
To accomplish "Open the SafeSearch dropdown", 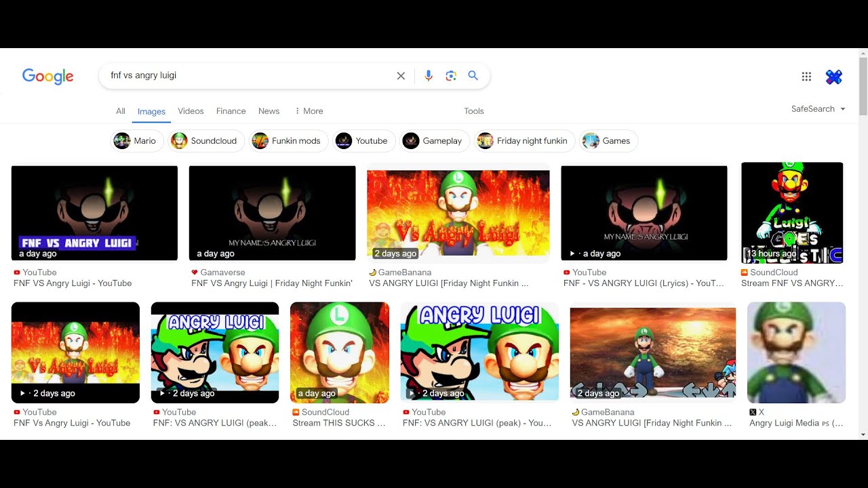I will (x=818, y=109).
